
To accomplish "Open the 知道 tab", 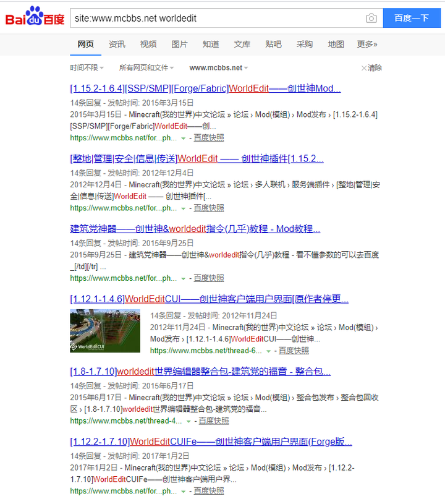I will (211, 44).
